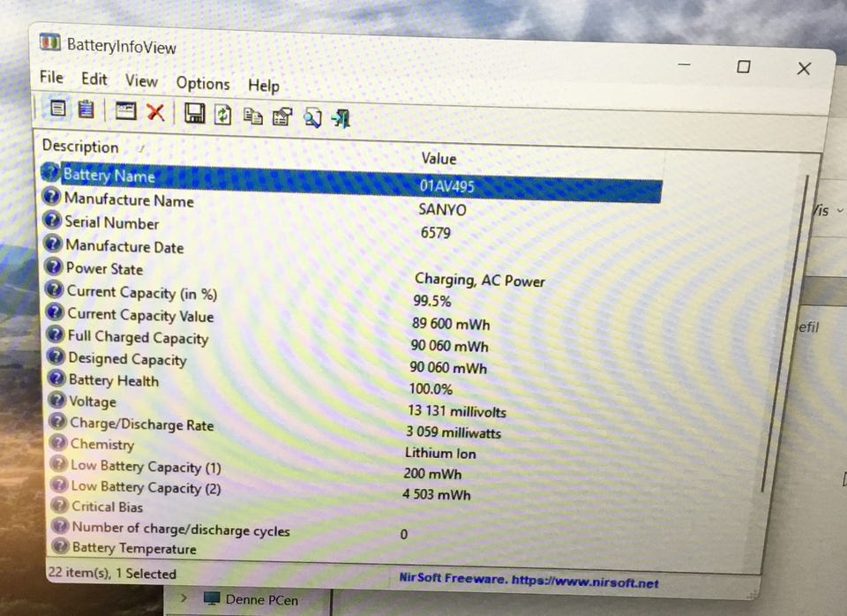Select the Low Battery Capacity (2) row label
Viewport: 847px width, 616px height.
(146, 487)
